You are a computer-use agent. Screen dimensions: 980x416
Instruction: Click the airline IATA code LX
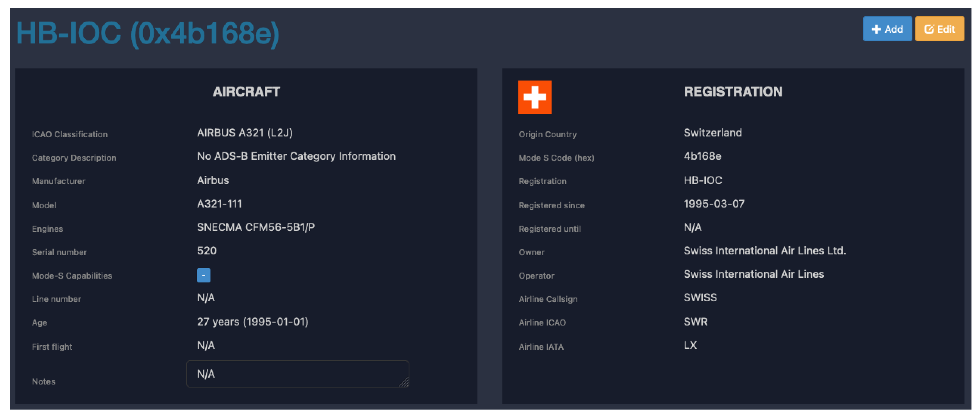pyautogui.click(x=690, y=345)
